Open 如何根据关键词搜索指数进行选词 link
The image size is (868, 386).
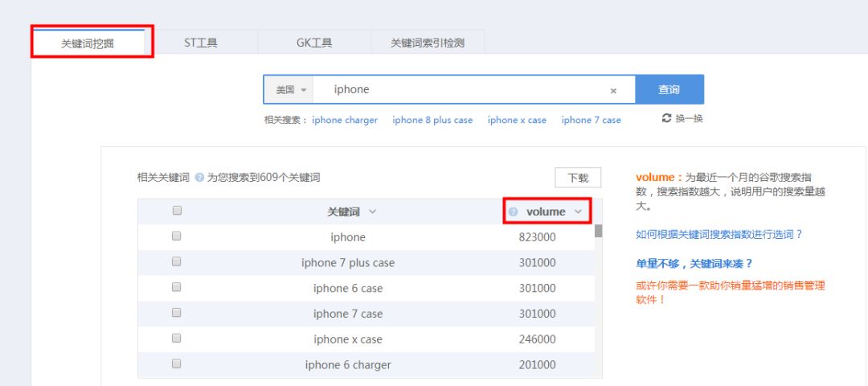click(719, 234)
